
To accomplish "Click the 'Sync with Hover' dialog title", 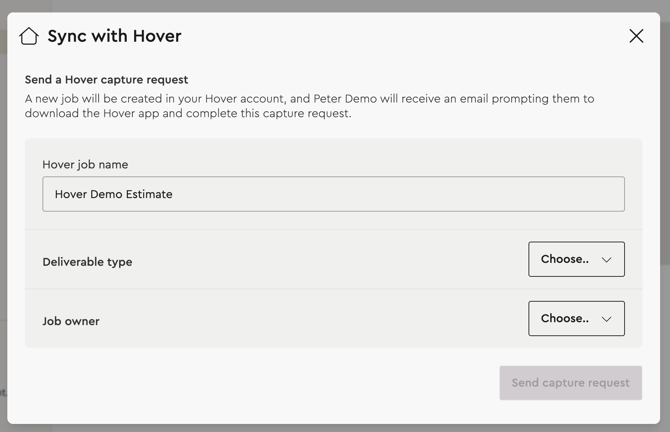I will click(114, 36).
